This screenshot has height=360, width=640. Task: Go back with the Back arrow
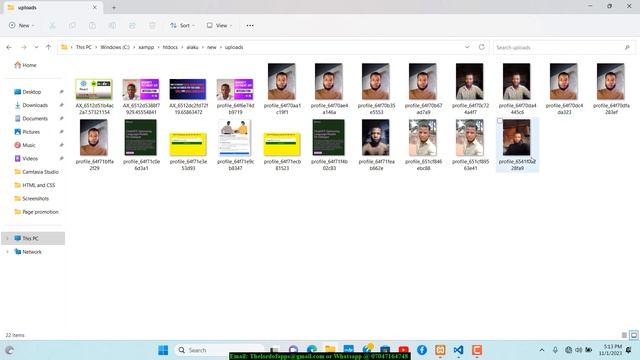pos(9,47)
